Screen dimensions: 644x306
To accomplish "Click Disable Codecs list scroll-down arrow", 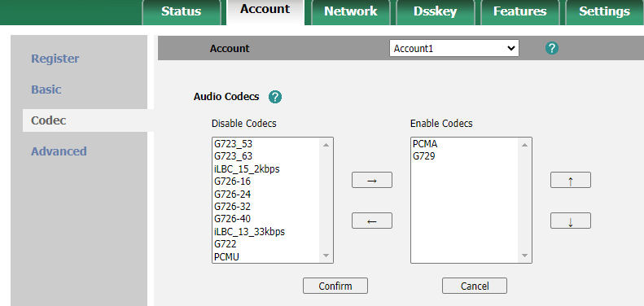I will 326,256.
